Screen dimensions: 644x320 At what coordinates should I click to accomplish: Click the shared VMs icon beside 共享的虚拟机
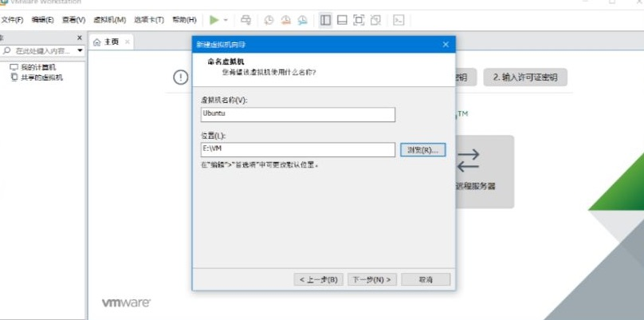(14, 77)
